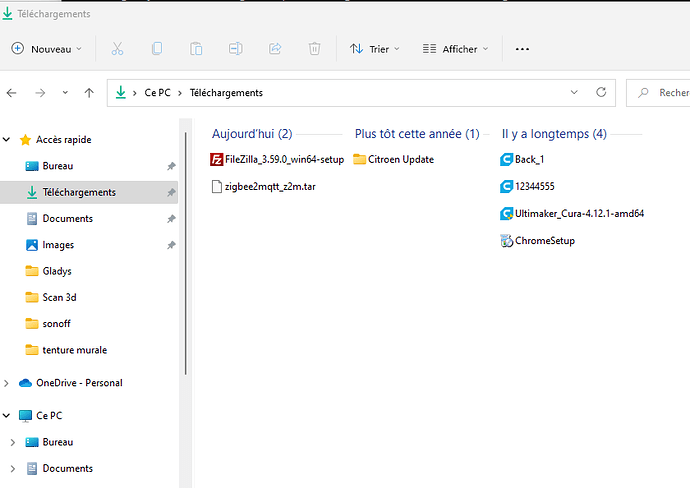Collapse the Accès rapide section
Viewport: 690px width, 488px height.
tap(8, 140)
